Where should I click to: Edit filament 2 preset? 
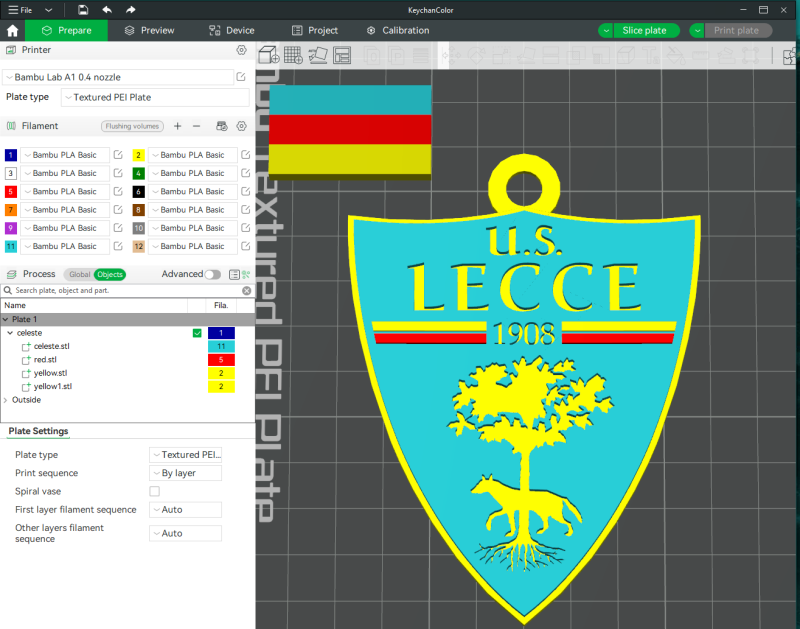(245, 155)
